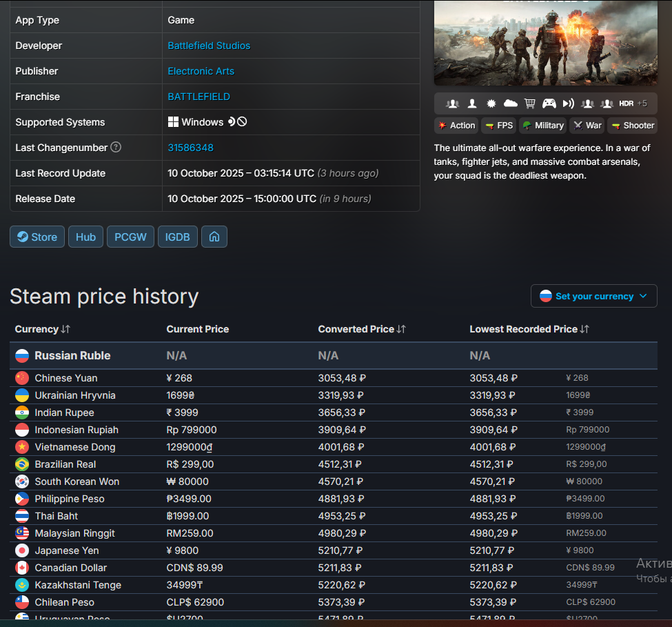This screenshot has width=672, height=627.
Task: Click the App Type value Game
Action: click(181, 20)
